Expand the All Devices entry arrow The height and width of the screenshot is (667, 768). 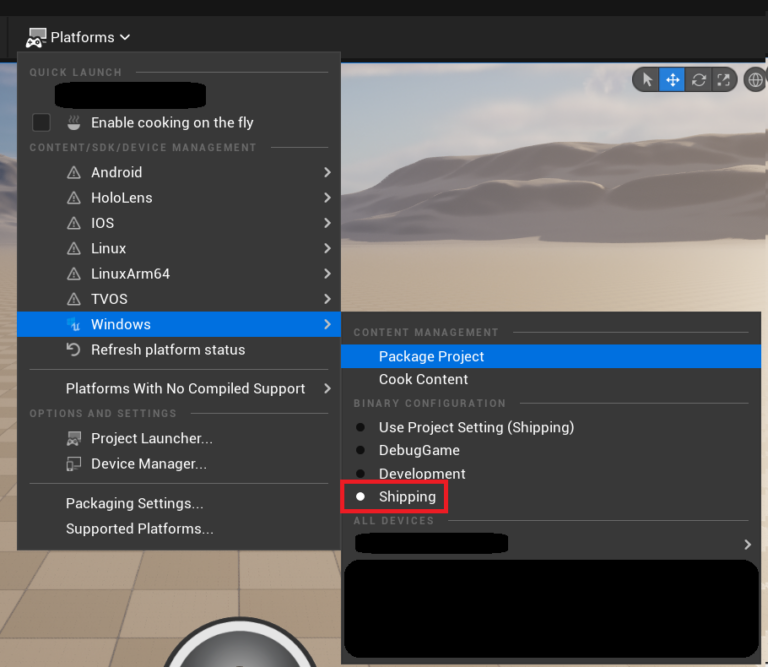pos(747,545)
